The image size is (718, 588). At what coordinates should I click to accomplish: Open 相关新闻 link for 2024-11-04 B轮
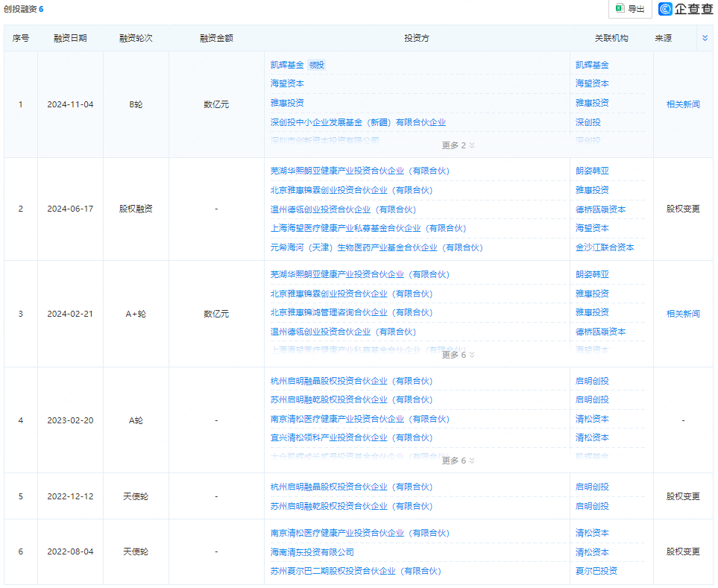coord(683,104)
